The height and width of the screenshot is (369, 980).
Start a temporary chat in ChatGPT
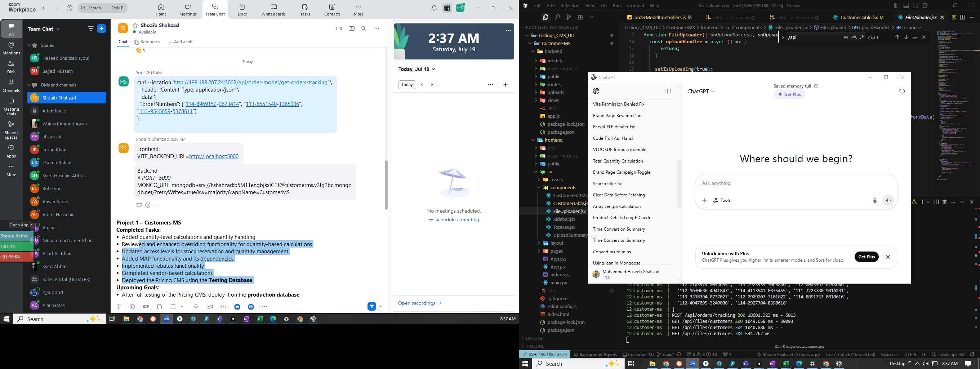(902, 91)
